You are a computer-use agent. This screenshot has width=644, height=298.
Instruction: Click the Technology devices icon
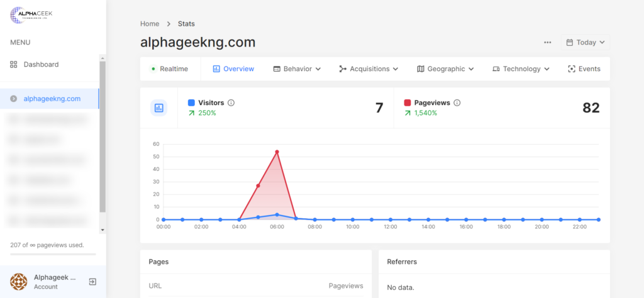click(496, 69)
